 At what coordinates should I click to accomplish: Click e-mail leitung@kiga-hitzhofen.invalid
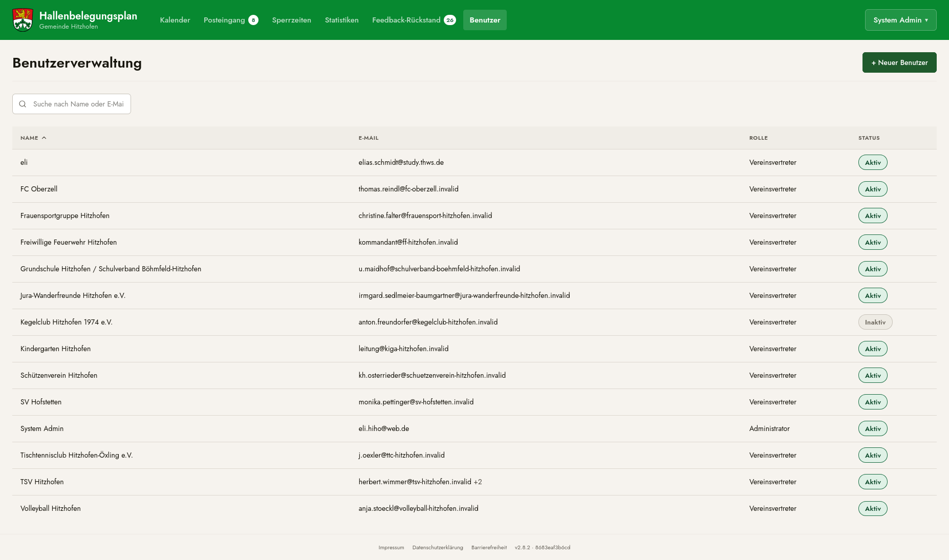point(403,349)
